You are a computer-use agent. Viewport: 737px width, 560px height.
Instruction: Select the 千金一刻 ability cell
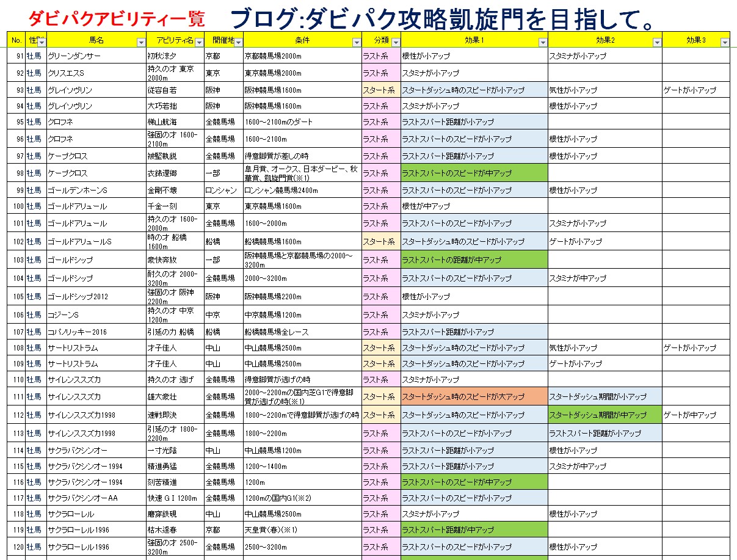pyautogui.click(x=175, y=206)
